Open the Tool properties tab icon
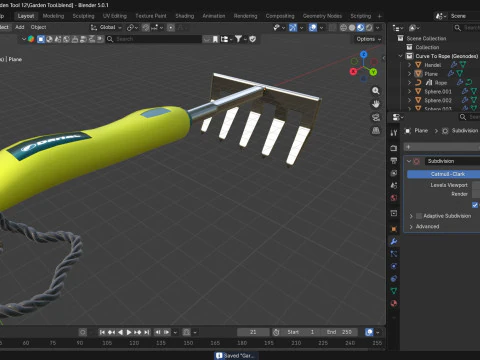The width and height of the screenshot is (480, 360). click(x=394, y=133)
